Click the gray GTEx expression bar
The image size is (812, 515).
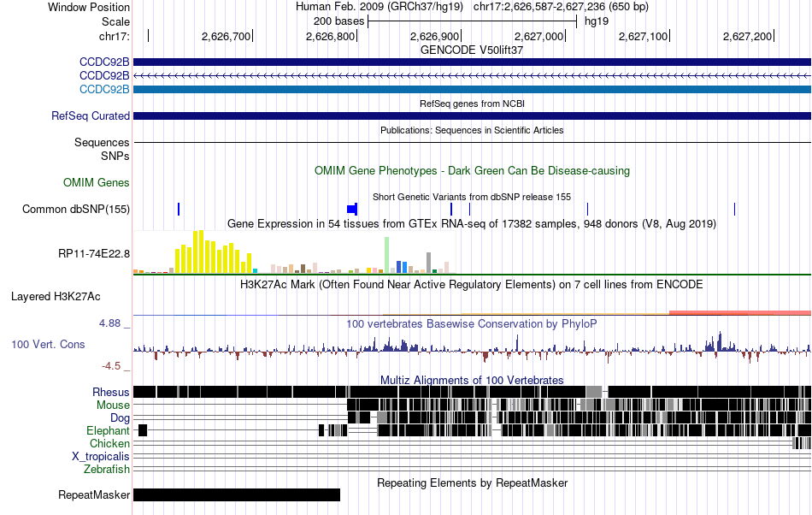point(429,263)
